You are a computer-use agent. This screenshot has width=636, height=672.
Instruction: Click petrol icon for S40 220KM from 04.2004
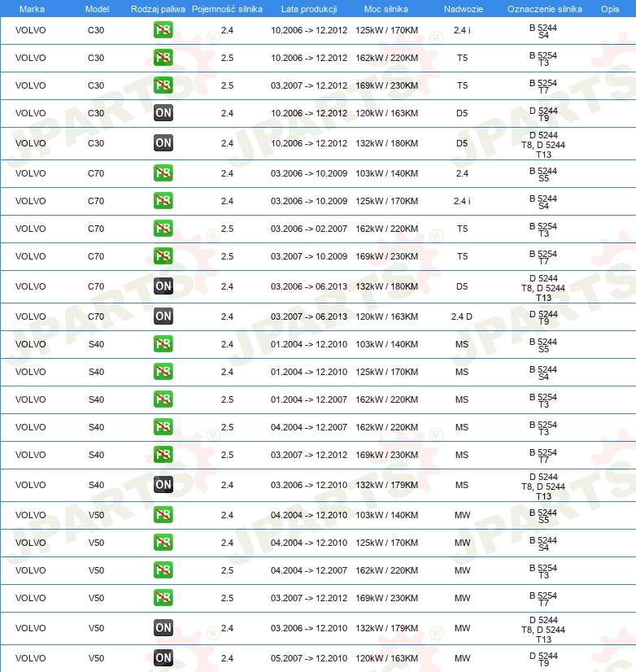click(163, 427)
